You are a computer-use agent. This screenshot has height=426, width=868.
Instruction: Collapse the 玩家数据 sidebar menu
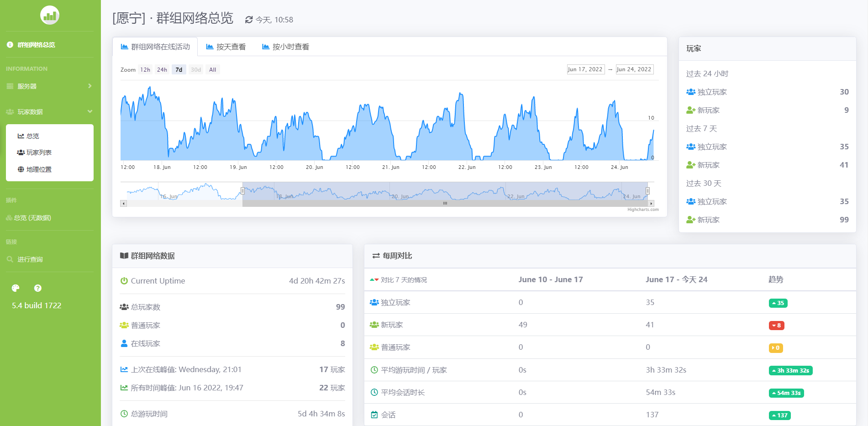pyautogui.click(x=49, y=112)
